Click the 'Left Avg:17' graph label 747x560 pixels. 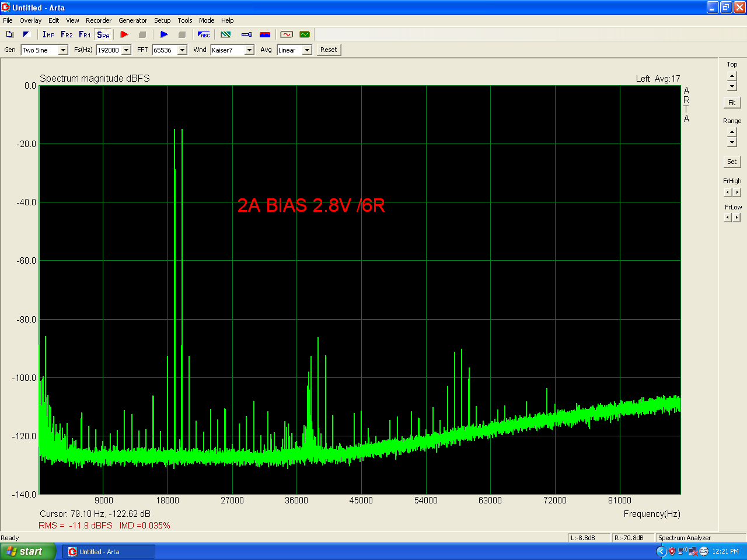658,79
